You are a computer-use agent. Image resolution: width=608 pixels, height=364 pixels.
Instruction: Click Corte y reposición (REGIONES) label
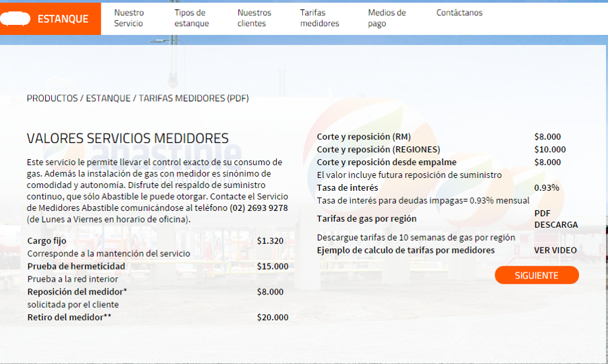click(379, 150)
